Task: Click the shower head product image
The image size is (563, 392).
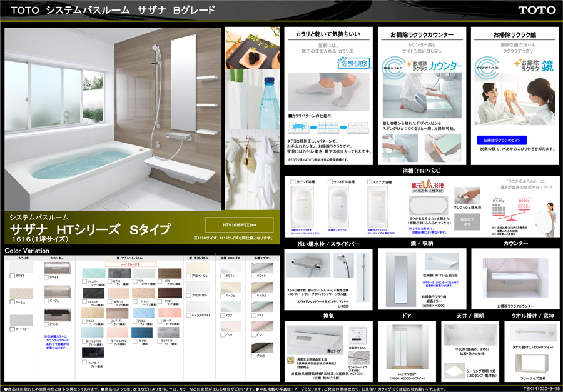Action: coord(343,265)
